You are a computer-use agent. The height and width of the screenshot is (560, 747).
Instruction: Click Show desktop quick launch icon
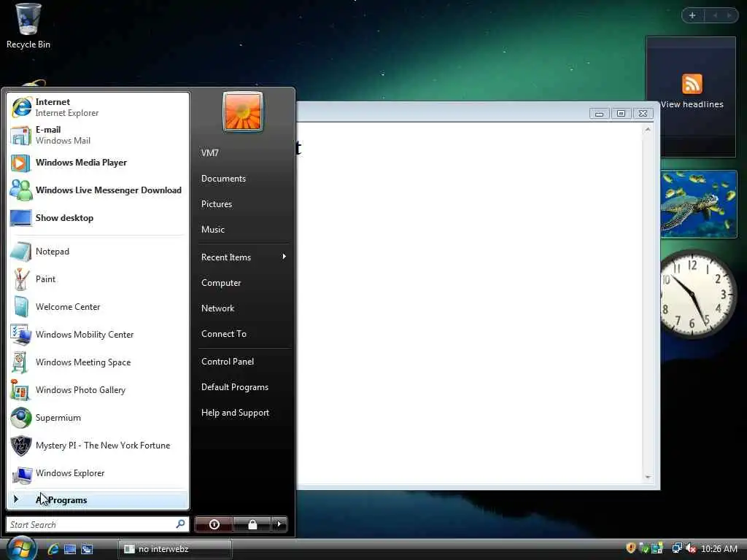(x=70, y=549)
